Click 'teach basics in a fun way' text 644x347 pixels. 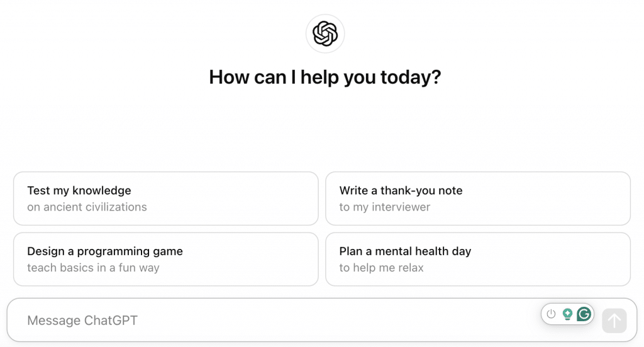93,268
